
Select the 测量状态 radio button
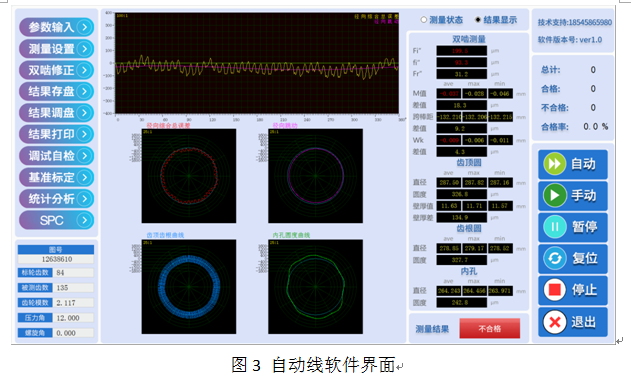coord(423,20)
